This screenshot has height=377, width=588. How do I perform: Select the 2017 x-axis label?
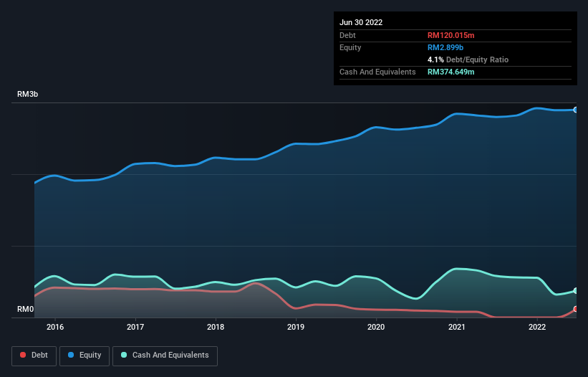point(135,328)
